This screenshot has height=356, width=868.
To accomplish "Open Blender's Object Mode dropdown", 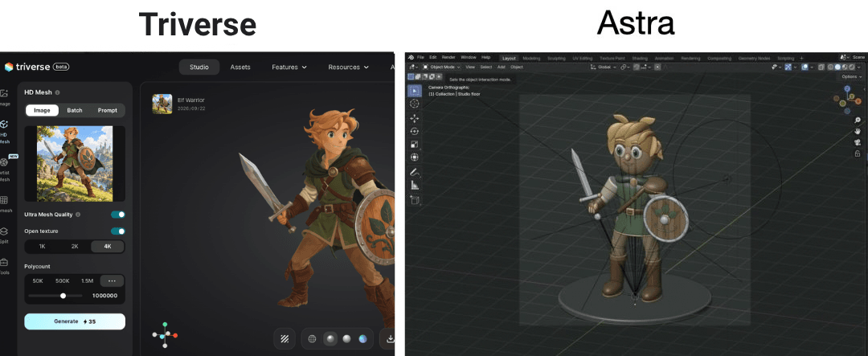I will point(441,67).
